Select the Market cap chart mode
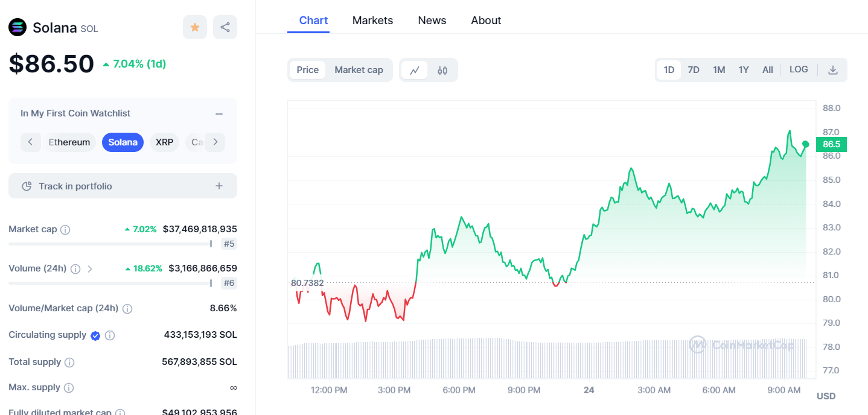868x415 pixels. coord(359,70)
